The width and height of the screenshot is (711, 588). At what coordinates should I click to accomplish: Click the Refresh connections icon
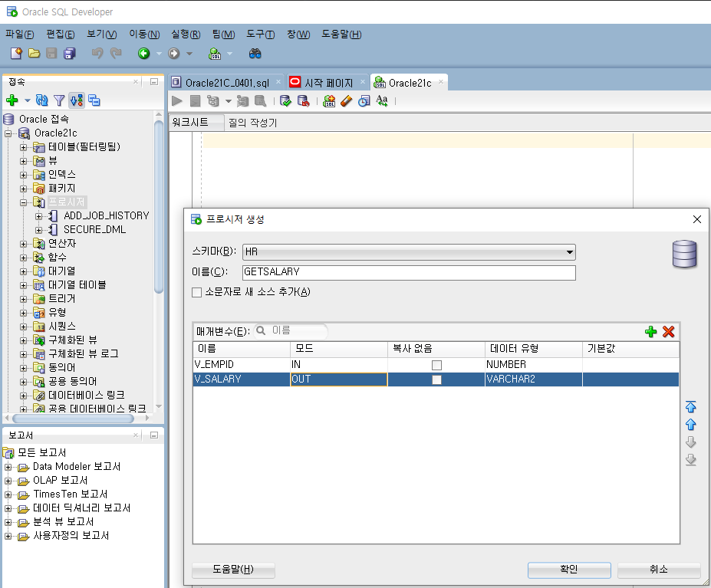(x=41, y=100)
